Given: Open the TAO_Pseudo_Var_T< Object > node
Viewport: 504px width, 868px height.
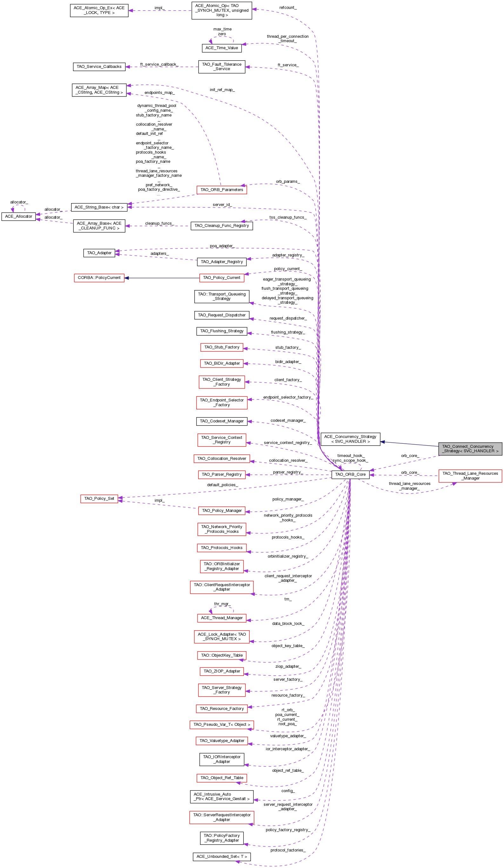Looking at the screenshot, I should coord(222,725).
